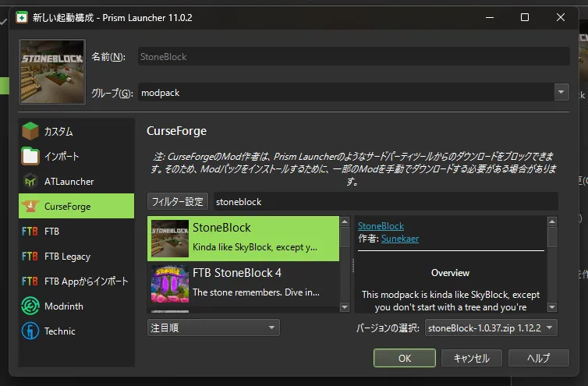The image size is (588, 386).
Task: Click the stoneblock search field
Action: click(x=385, y=201)
